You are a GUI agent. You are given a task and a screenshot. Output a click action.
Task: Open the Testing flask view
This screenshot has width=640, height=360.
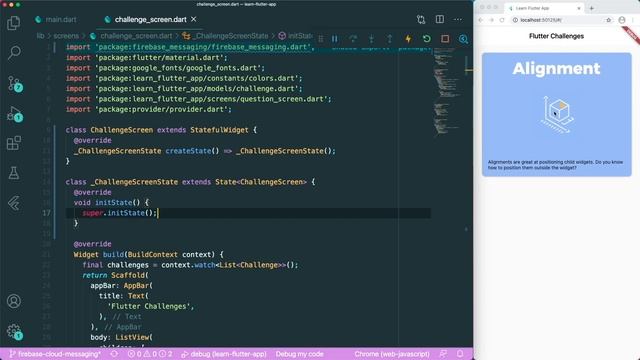pos(14,173)
